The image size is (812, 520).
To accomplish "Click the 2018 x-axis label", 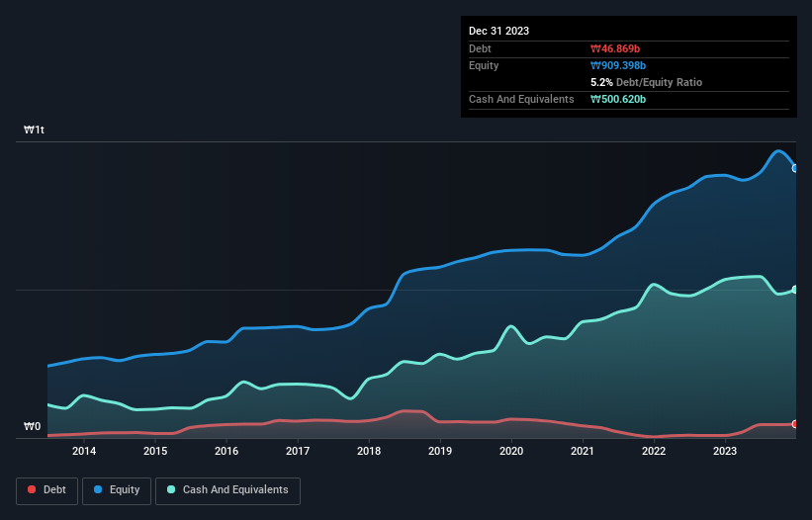I will click(x=369, y=451).
